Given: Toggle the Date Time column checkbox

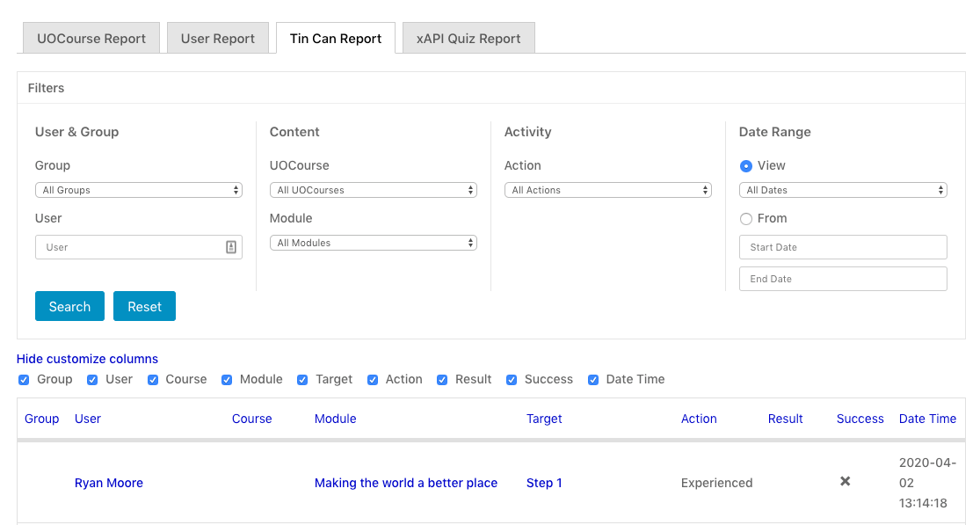Looking at the screenshot, I should 592,380.
